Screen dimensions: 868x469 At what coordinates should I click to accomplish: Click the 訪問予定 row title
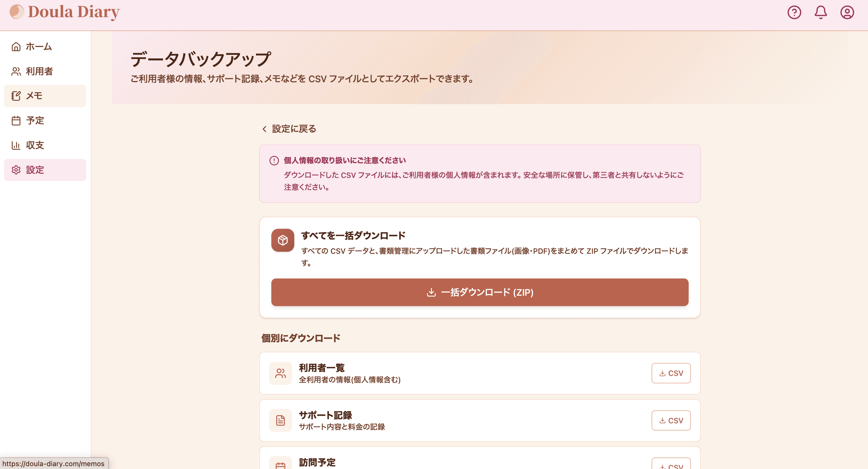point(317,462)
